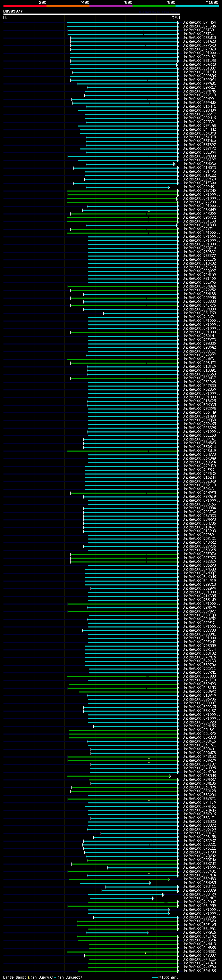Select hit label UniRef100_P47835
222x980 pixels.
click(x=199, y=386)
